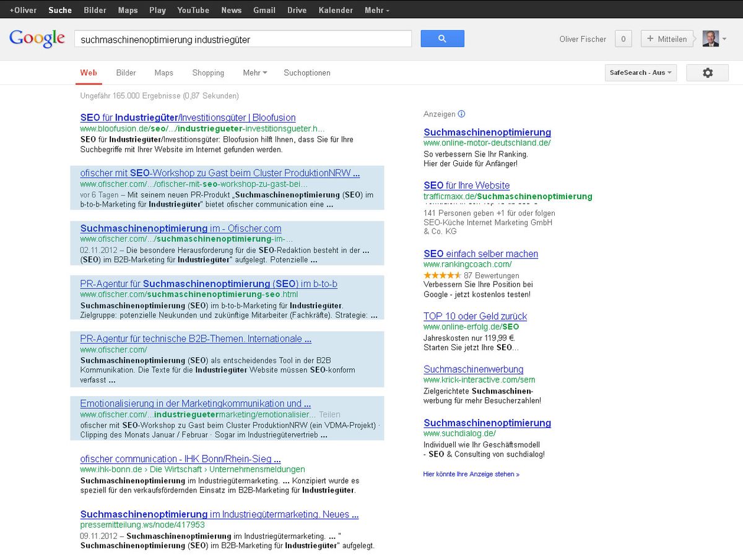Click the www.krick-interactive.com/sem ad URL
This screenshot has height=560, width=743.
click(479, 380)
